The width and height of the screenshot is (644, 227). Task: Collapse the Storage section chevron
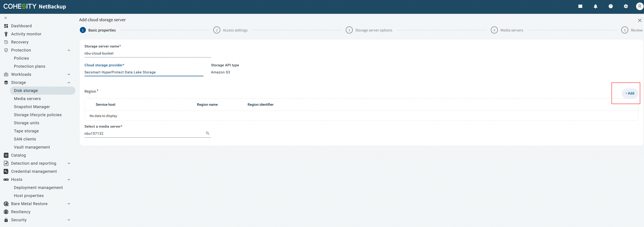pos(69,83)
